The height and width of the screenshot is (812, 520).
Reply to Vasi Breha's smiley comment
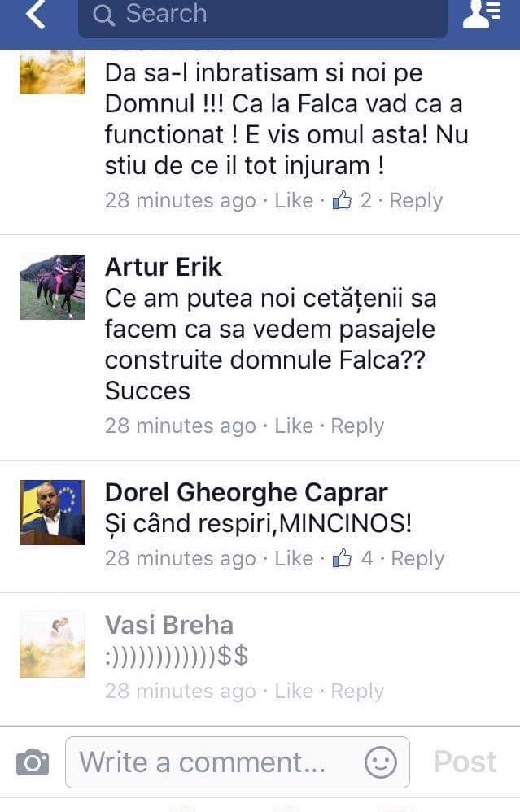click(357, 692)
